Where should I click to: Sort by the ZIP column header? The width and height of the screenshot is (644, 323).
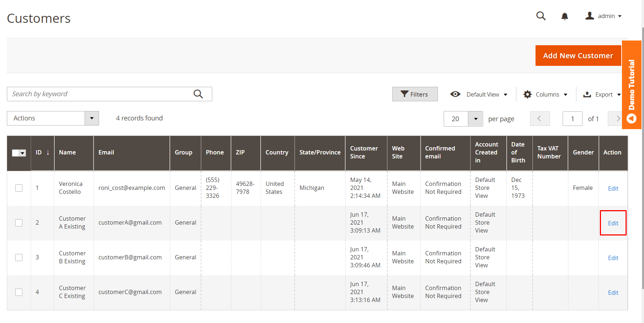(246, 153)
